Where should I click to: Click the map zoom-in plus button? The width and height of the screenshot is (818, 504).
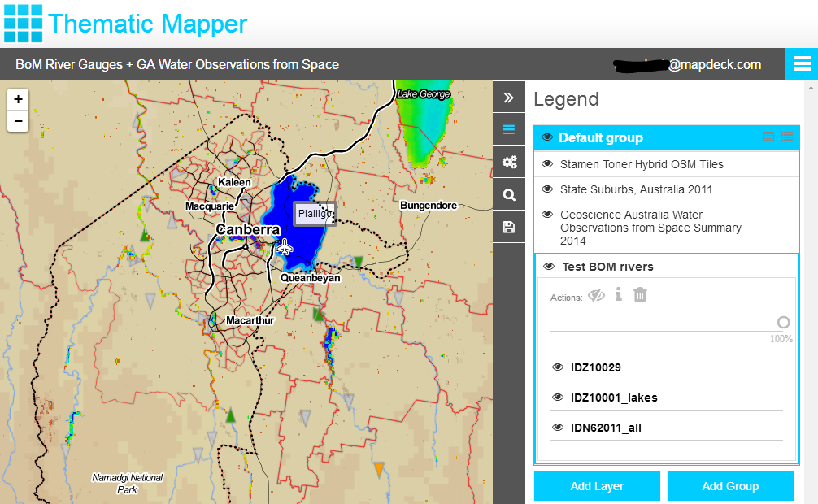[x=18, y=98]
